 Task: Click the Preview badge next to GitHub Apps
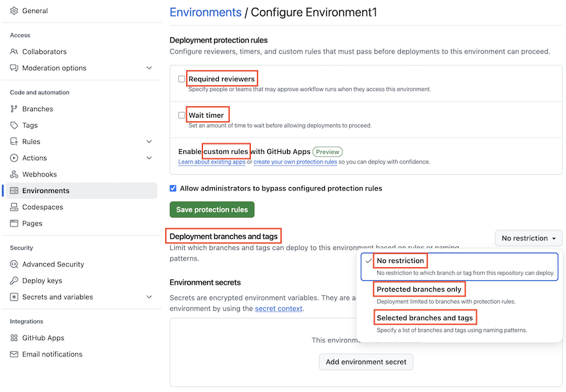point(327,151)
